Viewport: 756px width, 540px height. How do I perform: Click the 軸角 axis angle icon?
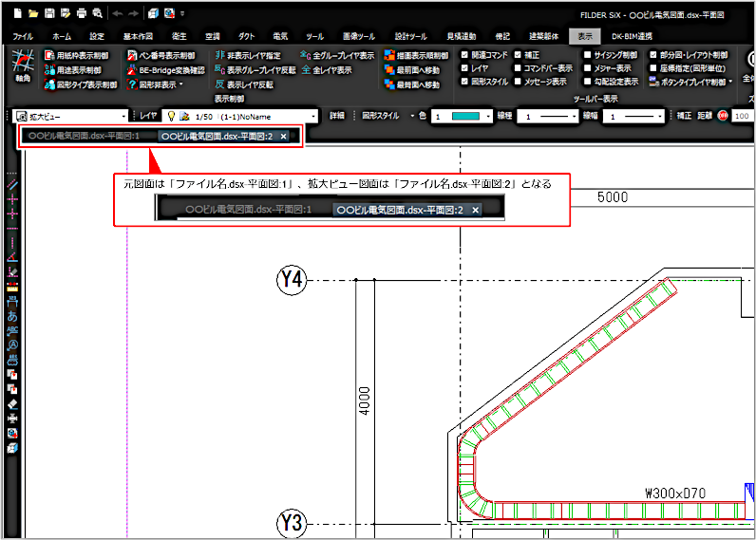click(22, 67)
